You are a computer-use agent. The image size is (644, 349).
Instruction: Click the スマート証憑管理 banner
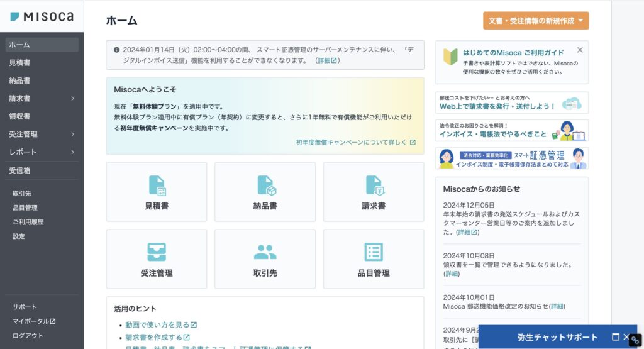[512, 158]
